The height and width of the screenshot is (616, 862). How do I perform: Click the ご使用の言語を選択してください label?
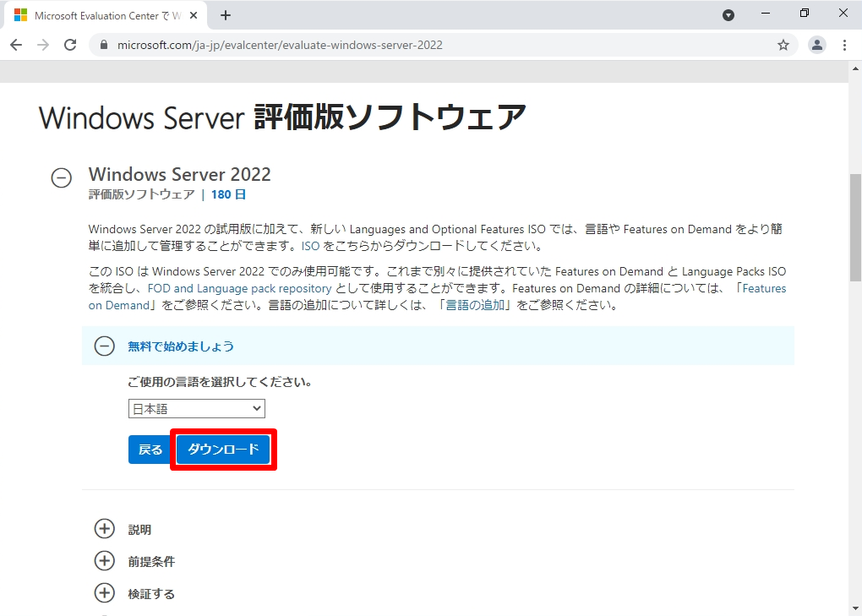coord(220,382)
